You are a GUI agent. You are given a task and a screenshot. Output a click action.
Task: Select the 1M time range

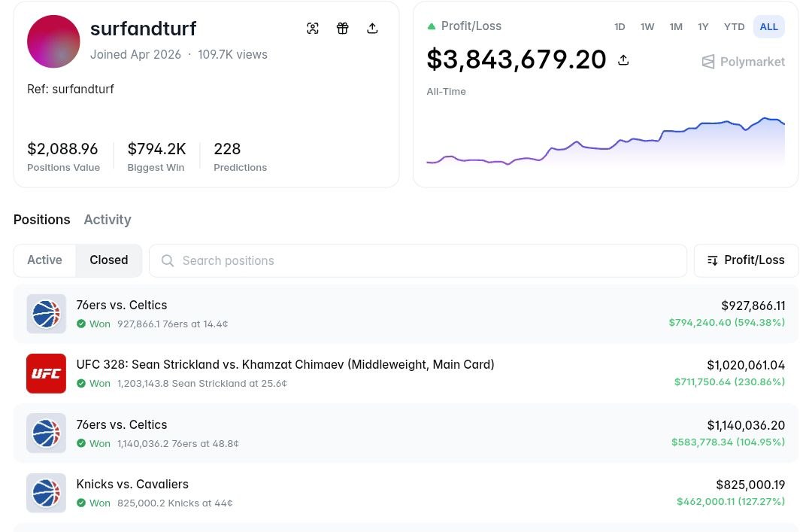click(x=676, y=27)
